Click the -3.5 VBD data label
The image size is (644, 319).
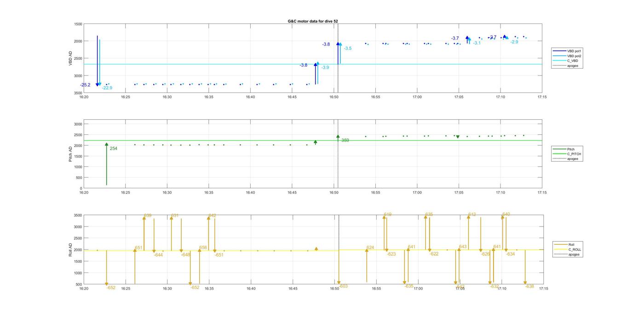(348, 48)
